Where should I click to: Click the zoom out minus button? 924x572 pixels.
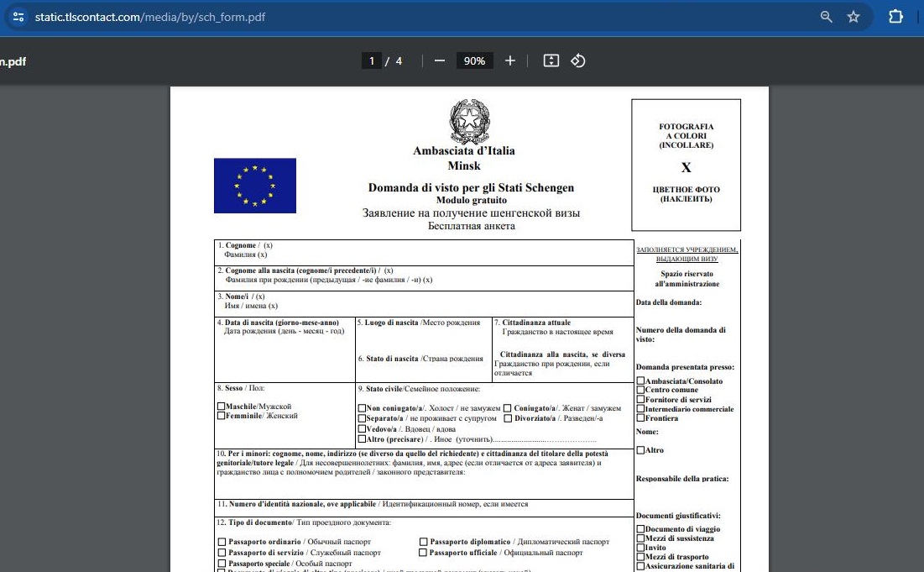click(x=440, y=60)
